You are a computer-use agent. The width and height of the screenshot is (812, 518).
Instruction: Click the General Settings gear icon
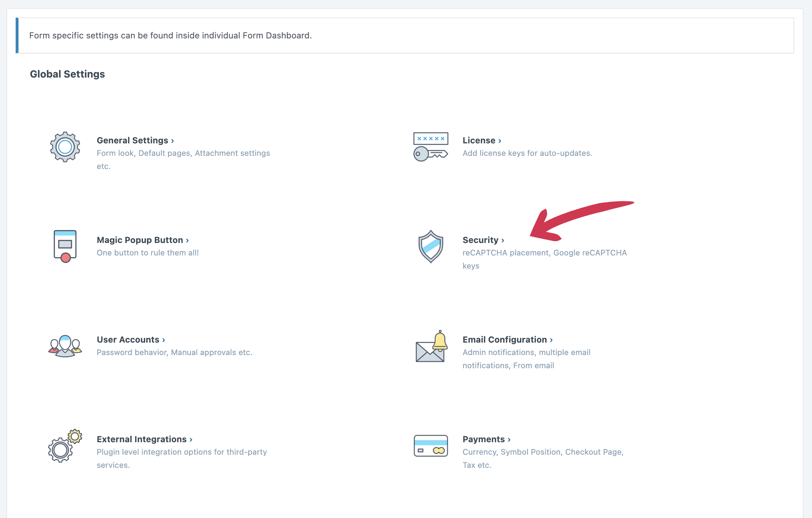coord(65,147)
